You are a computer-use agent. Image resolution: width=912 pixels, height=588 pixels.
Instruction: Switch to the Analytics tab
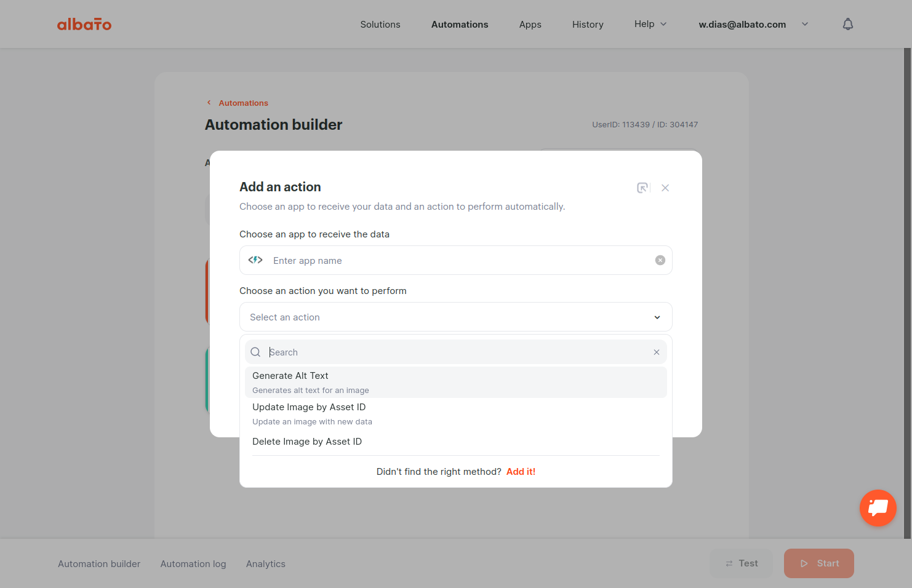point(266,564)
